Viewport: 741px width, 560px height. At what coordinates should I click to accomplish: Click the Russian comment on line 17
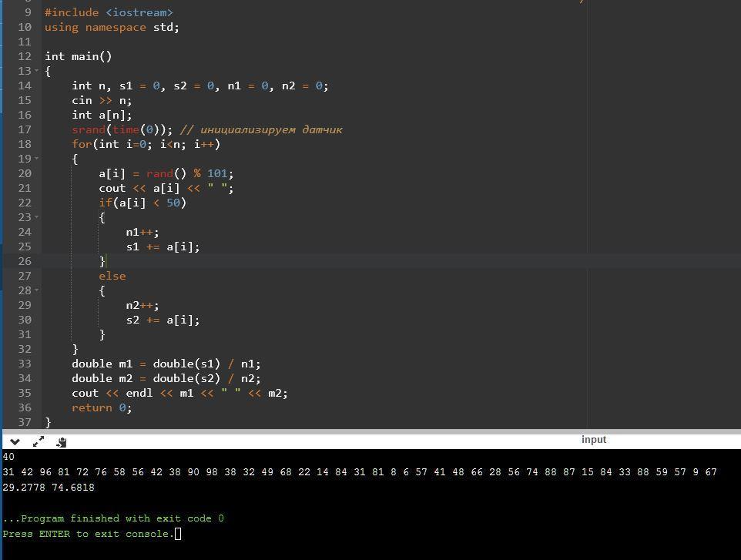point(262,129)
